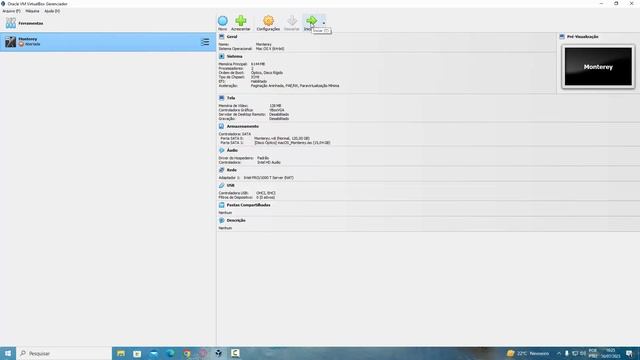The image size is (640, 360).
Task: Click the Monterey preview thumbnail
Action: [x=598, y=67]
